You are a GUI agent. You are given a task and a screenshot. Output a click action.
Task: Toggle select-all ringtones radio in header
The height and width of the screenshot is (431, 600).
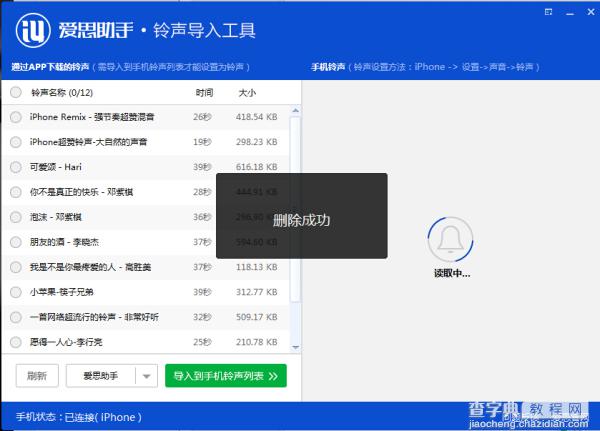pos(16,92)
